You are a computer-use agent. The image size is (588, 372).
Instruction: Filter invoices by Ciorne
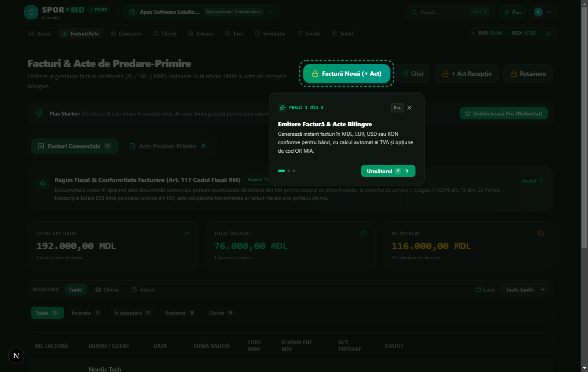221,313
